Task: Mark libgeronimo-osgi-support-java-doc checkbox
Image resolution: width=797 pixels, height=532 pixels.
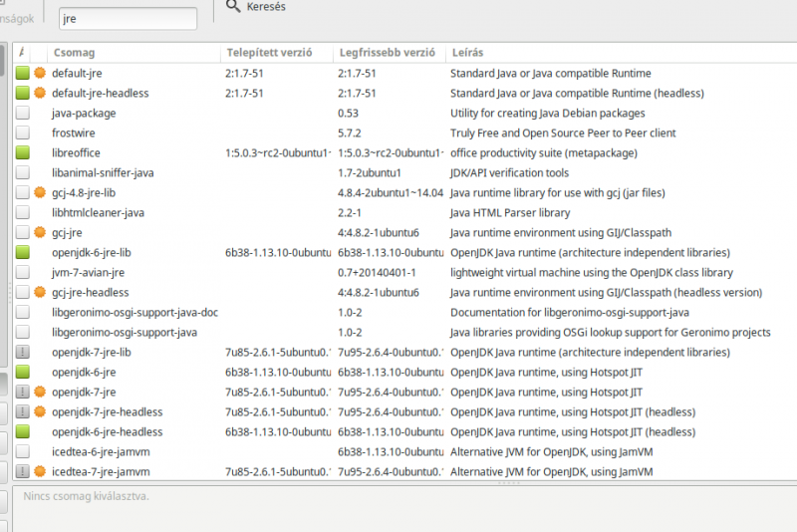Action: pos(22,312)
